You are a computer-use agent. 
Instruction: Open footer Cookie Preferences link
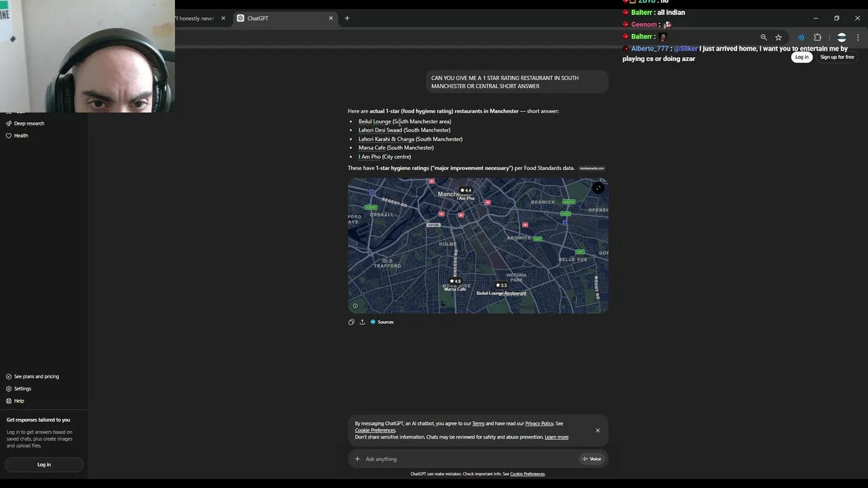(528, 474)
